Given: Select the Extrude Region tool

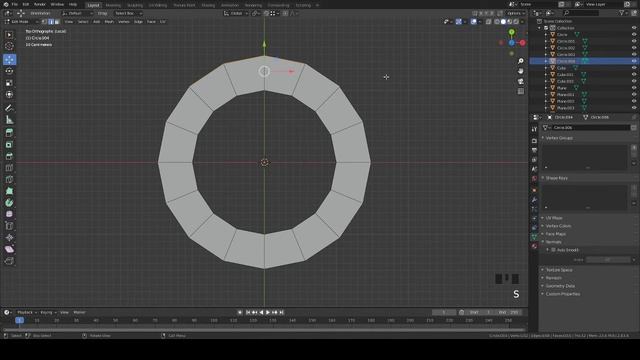Looking at the screenshot, I should coord(9,133).
